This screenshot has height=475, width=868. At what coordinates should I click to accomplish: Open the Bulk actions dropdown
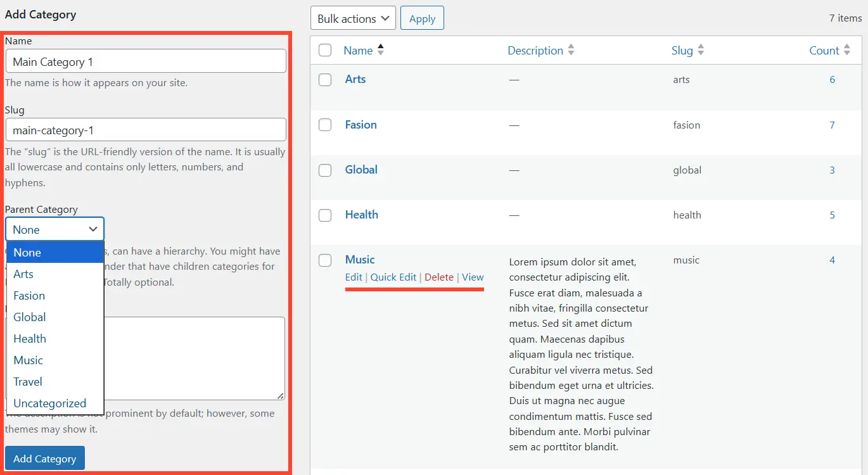coord(353,18)
